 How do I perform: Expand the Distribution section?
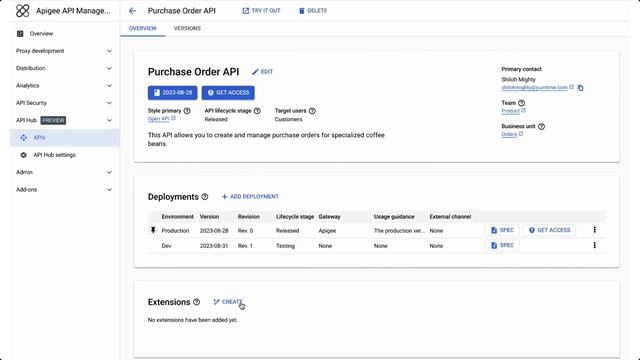coord(64,68)
